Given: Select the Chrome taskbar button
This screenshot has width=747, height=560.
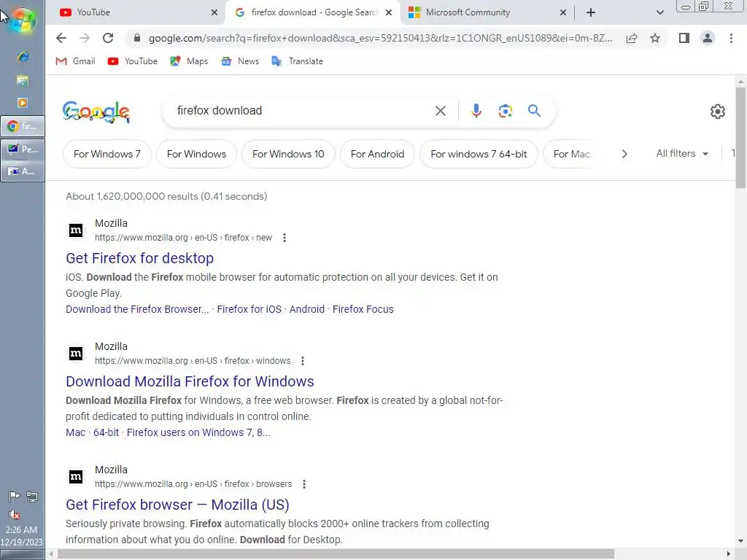Looking at the screenshot, I should pos(23,126).
